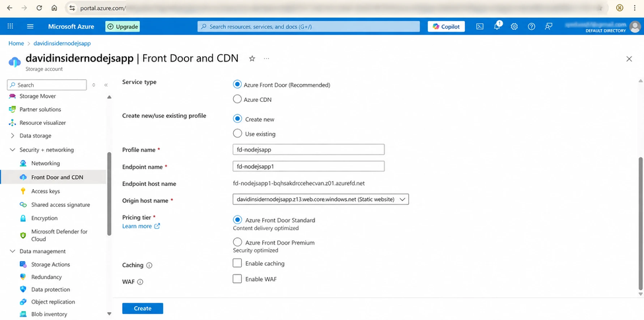Click the Networking sidebar icon
Image resolution: width=644 pixels, height=320 pixels.
click(x=23, y=163)
